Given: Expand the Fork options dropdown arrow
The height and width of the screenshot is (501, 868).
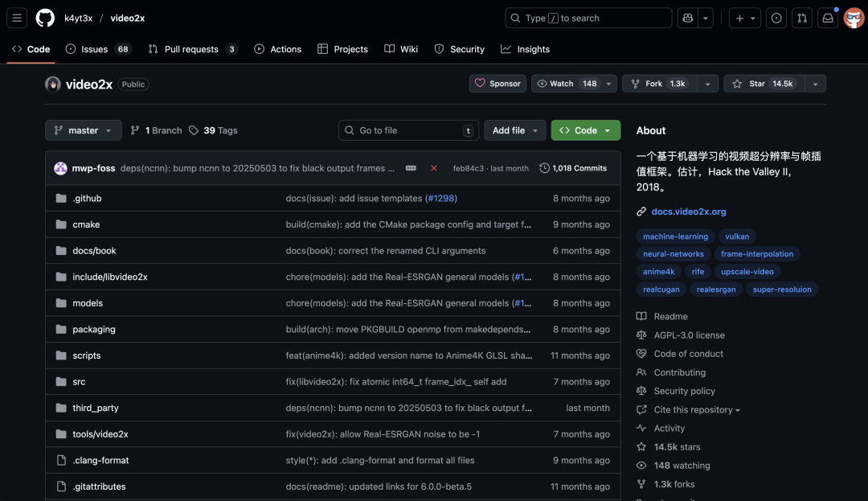Looking at the screenshot, I should pos(707,84).
